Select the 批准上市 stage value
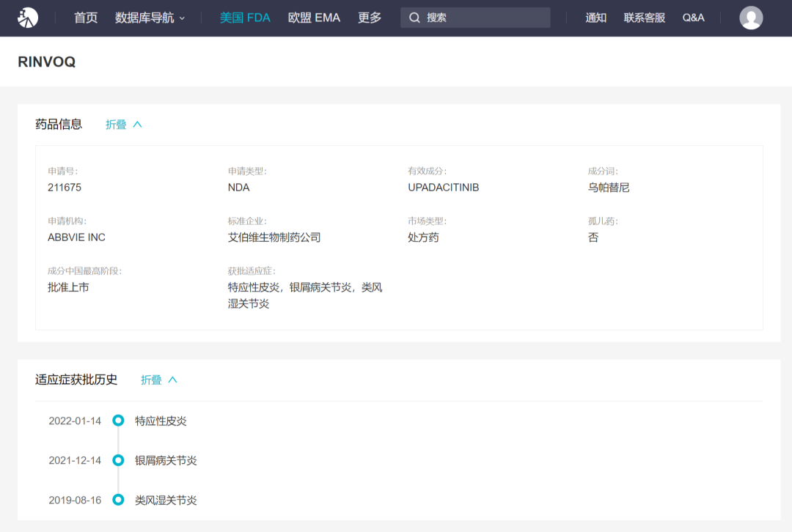 [68, 287]
